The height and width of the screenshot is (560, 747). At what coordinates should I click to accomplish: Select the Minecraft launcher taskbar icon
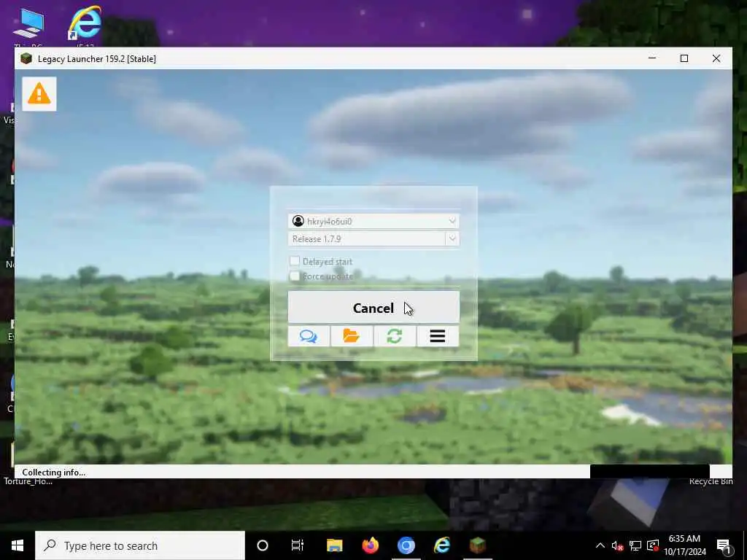point(477,545)
